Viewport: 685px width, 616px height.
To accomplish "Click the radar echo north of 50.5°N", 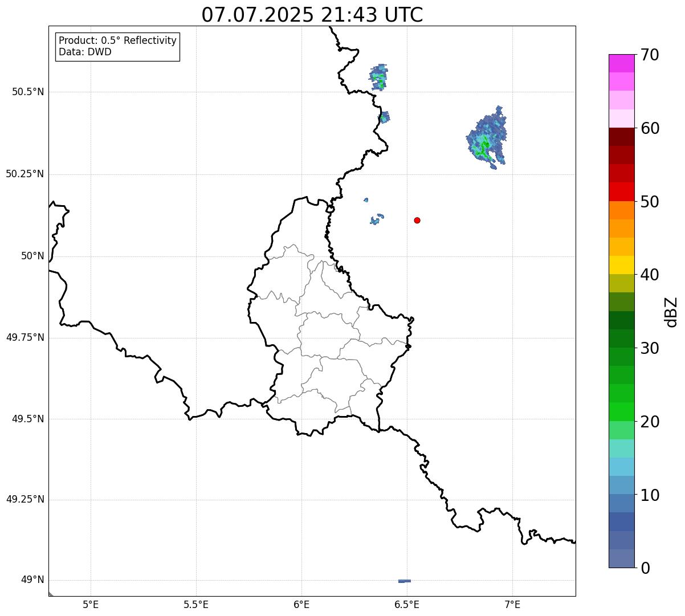I will (x=378, y=77).
